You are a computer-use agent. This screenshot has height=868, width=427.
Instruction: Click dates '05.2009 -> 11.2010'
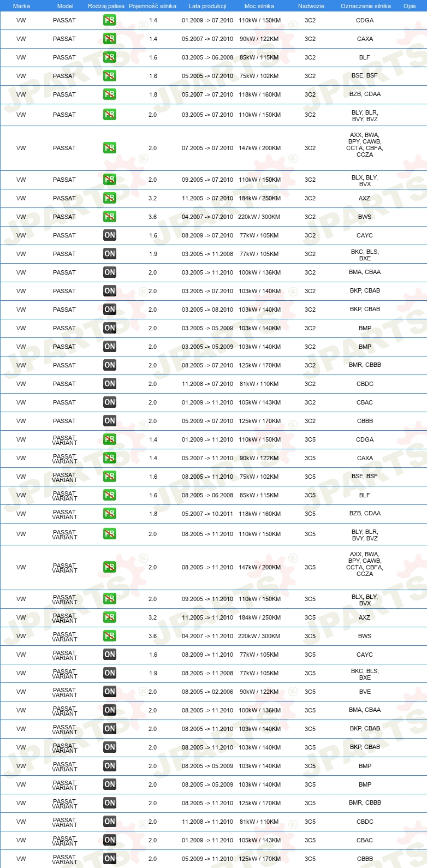(207, 859)
